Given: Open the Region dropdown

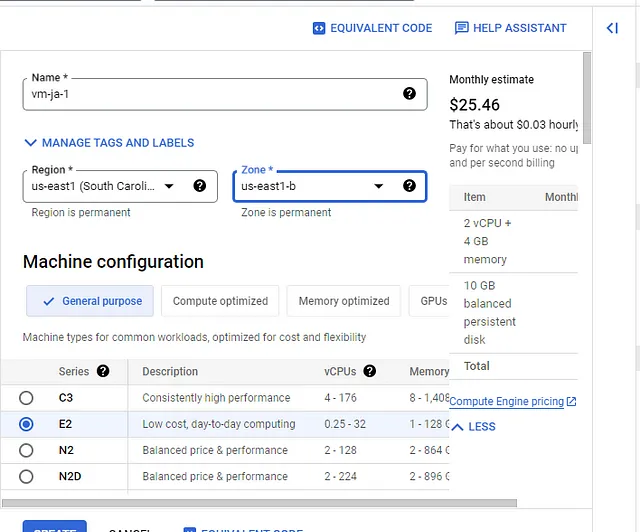Looking at the screenshot, I should (120, 186).
